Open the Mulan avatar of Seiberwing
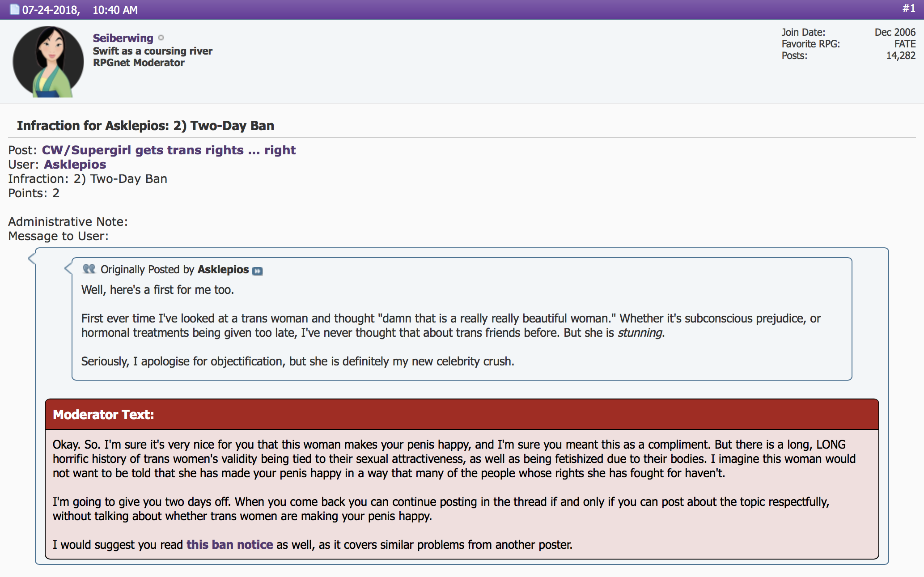The height and width of the screenshot is (577, 924). pos(48,62)
